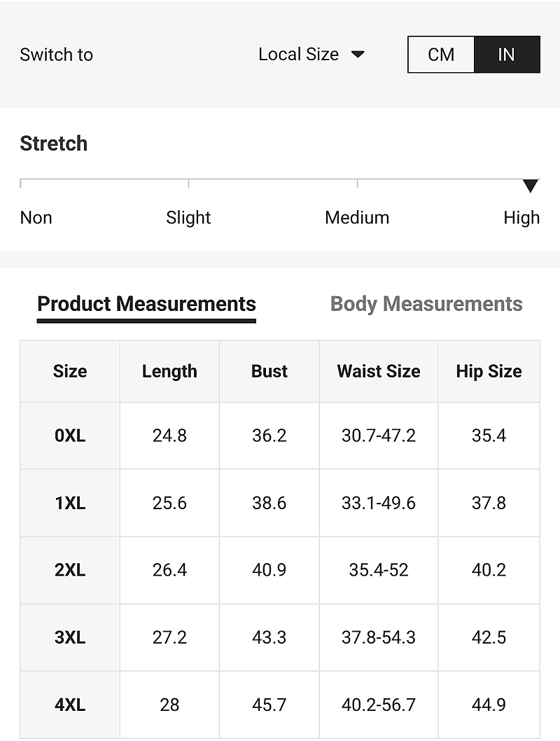560x741 pixels.
Task: Click the Local Size dropdown arrow
Action: [358, 55]
